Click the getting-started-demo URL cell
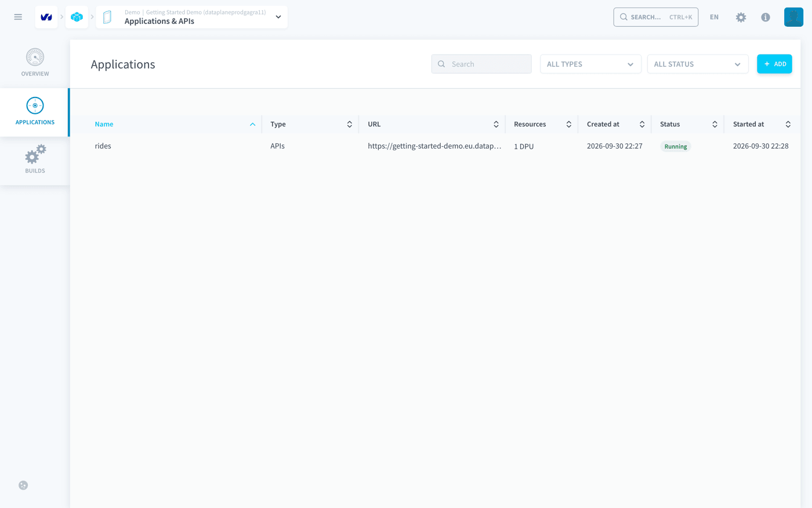The height and width of the screenshot is (508, 812). (434, 146)
